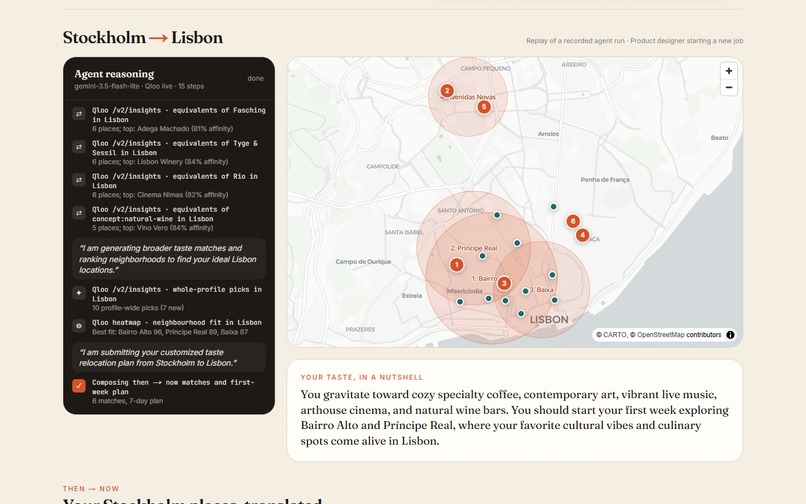Click swap icon beside natural-wine concept step
The image size is (806, 504).
click(79, 212)
